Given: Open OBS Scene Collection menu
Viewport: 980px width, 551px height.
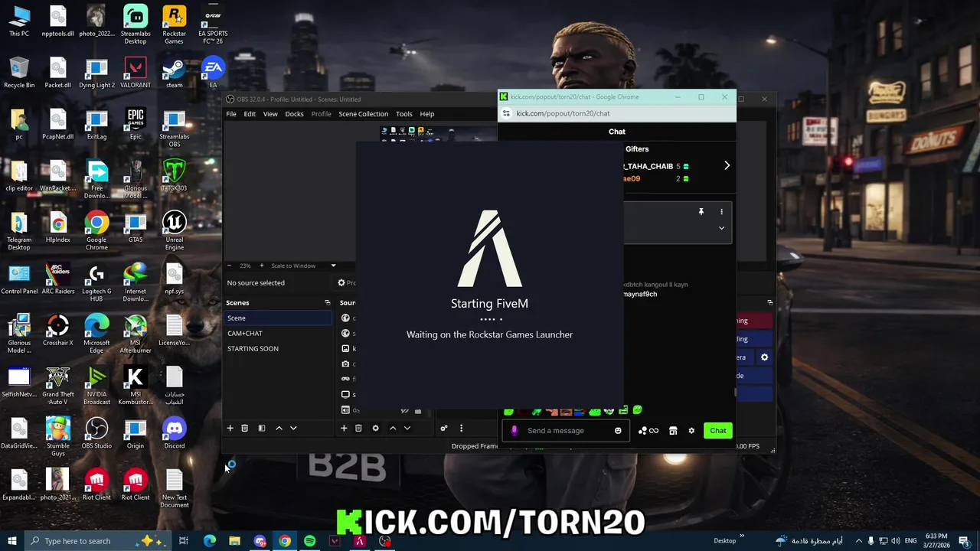Looking at the screenshot, I should pyautogui.click(x=363, y=114).
